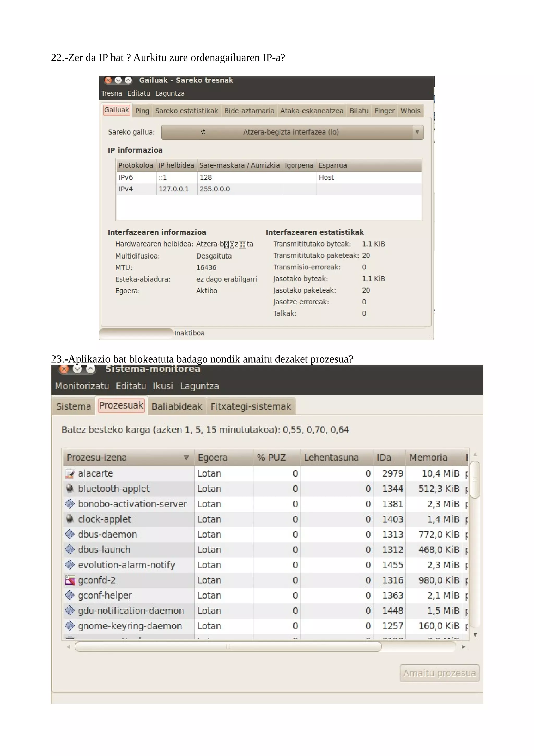Switch to the Baliabideak tab
Image resolution: width=534 pixels, height=756 pixels.
point(177,406)
